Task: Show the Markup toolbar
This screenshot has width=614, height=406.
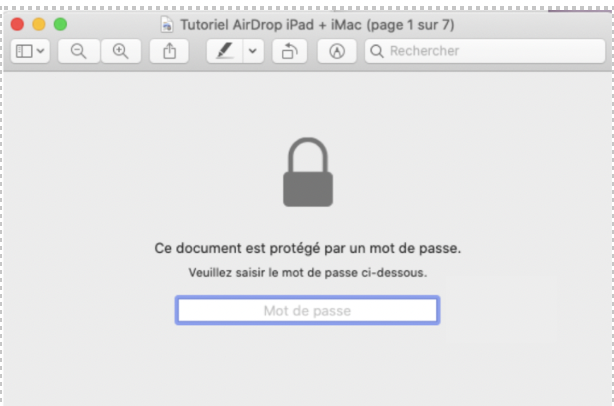Action: [337, 51]
